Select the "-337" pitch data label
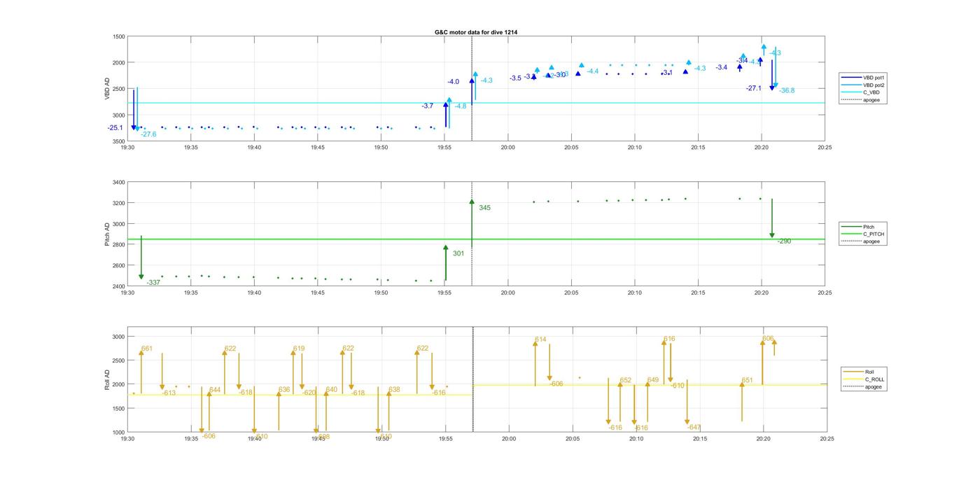The width and height of the screenshot is (980, 485). point(153,283)
